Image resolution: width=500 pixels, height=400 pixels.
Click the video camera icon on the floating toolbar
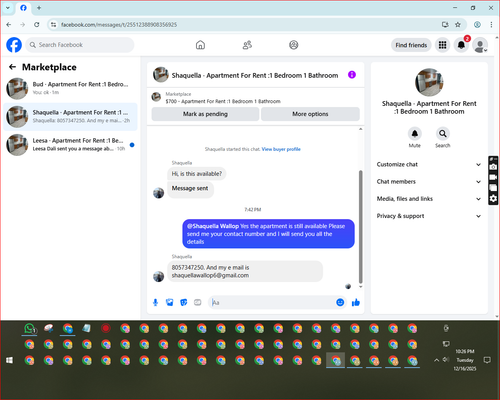(x=493, y=177)
